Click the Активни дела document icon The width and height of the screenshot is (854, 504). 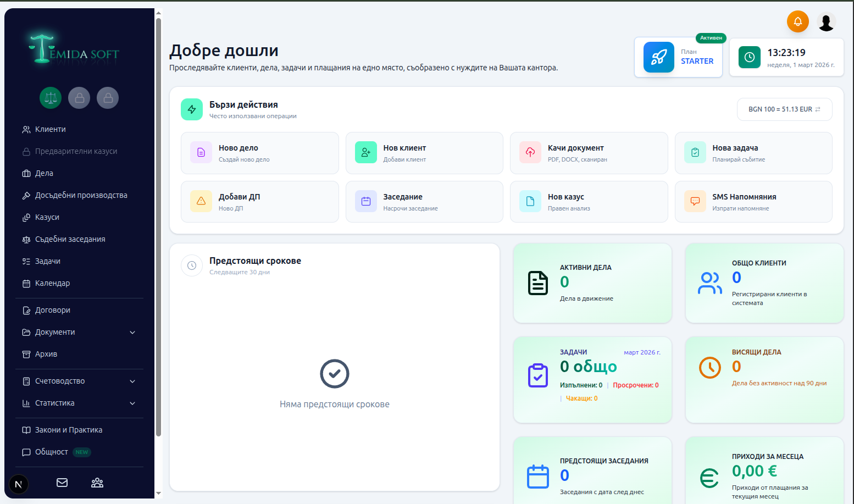pos(538,283)
